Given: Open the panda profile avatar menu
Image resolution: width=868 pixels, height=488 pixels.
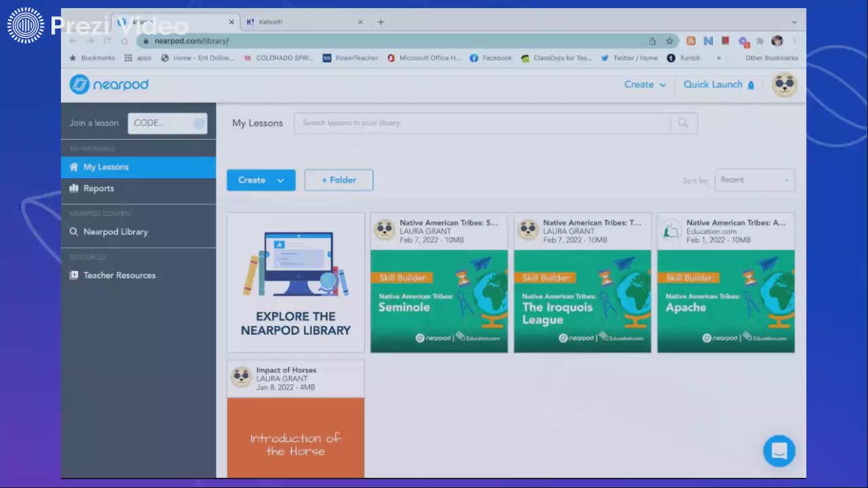Looking at the screenshot, I should tap(785, 85).
